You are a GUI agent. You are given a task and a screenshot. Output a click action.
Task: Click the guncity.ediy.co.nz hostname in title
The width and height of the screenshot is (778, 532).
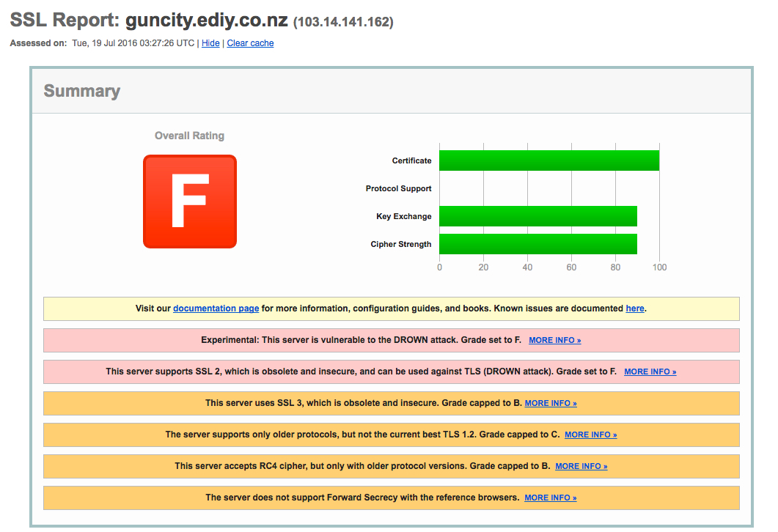point(206,21)
